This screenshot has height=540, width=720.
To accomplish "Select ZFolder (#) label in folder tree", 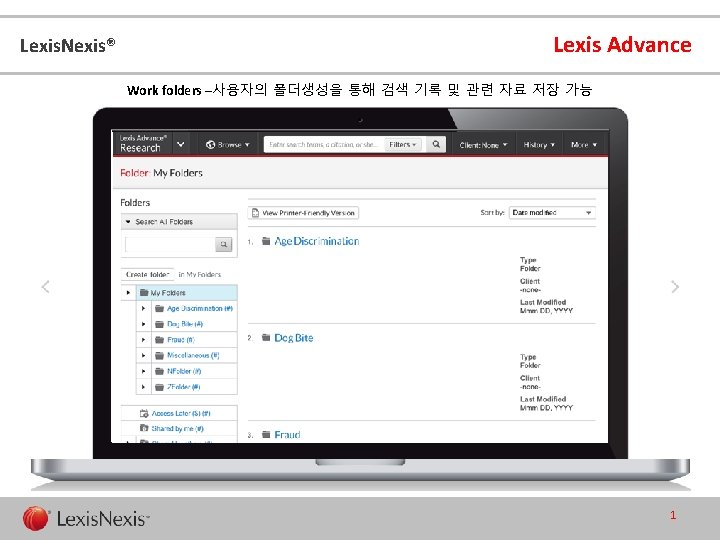I will click(x=183, y=387).
